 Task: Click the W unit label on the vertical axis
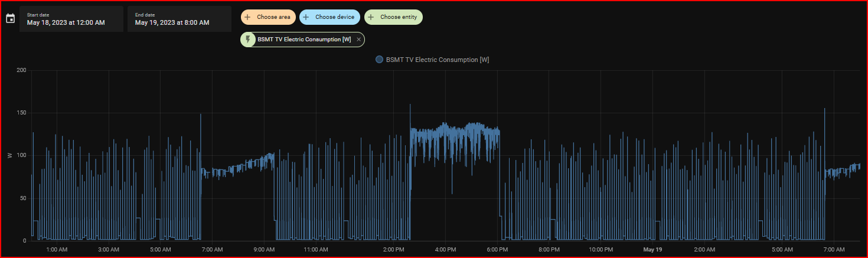pyautogui.click(x=10, y=156)
